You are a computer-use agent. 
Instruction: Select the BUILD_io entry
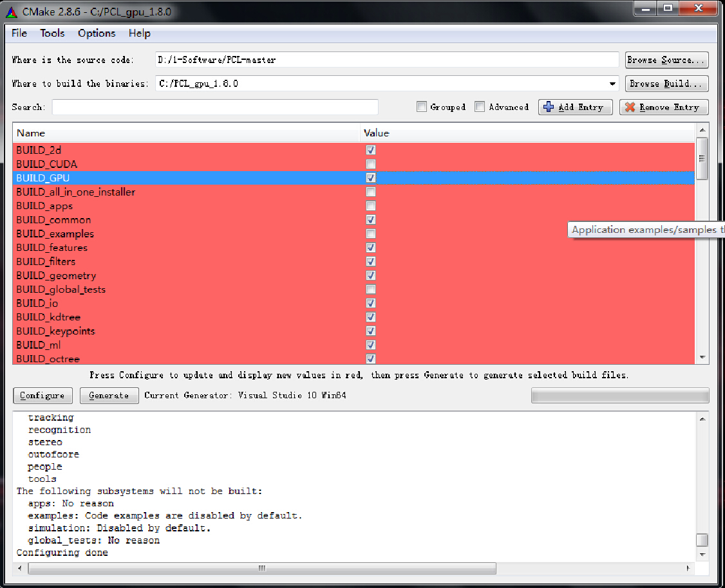point(37,303)
